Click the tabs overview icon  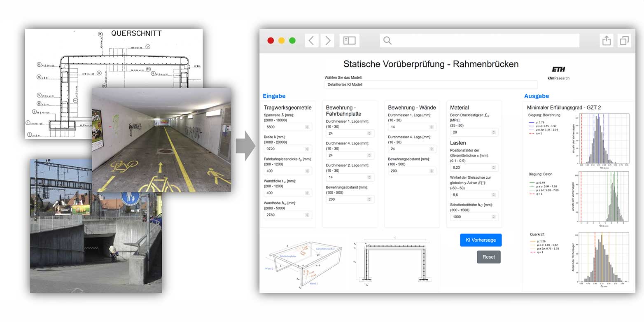coord(624,40)
